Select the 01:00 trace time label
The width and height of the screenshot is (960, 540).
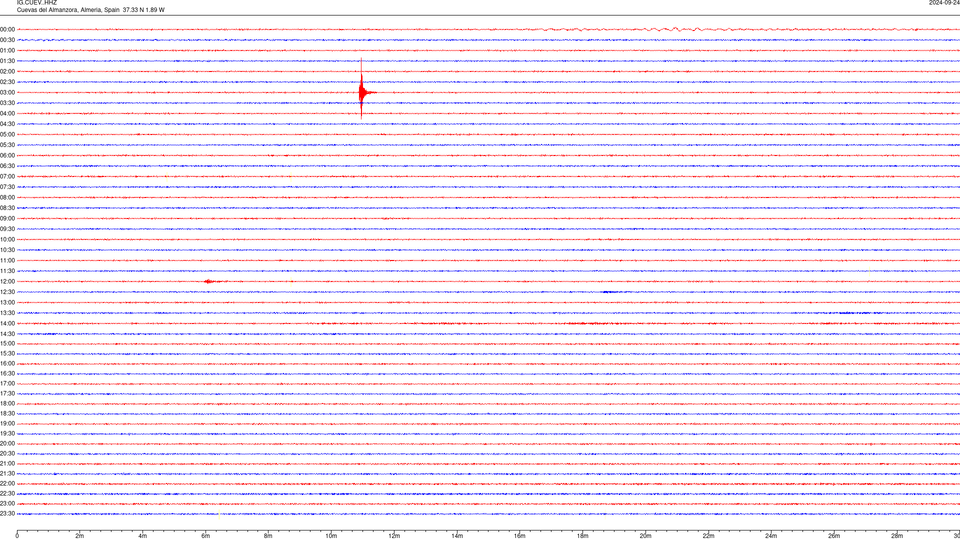7,50
